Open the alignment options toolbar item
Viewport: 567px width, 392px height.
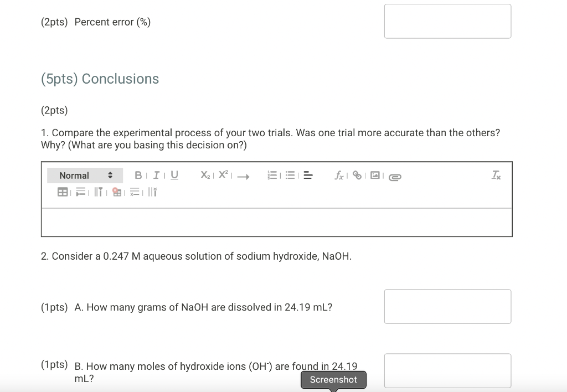point(308,175)
